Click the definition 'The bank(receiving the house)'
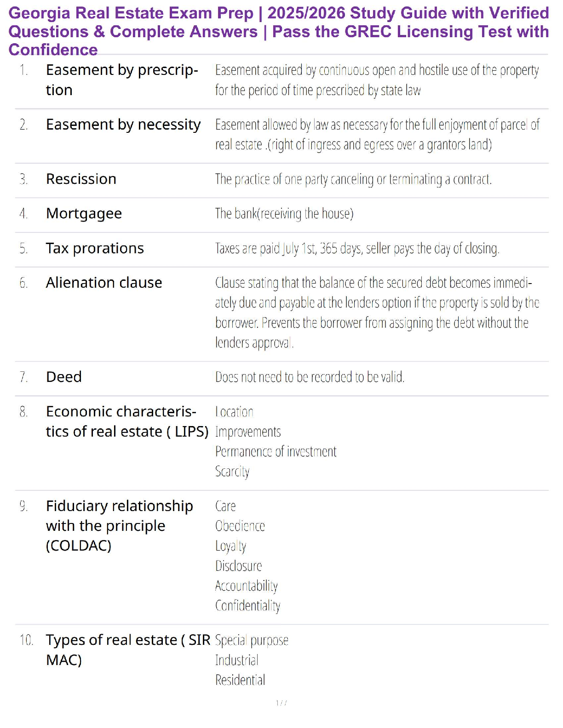The height and width of the screenshot is (728, 563). point(284,214)
